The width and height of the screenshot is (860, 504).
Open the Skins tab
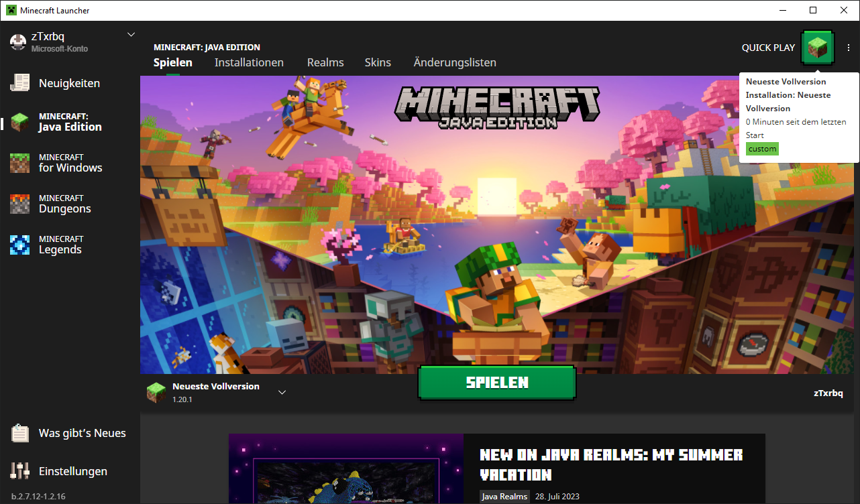click(378, 62)
